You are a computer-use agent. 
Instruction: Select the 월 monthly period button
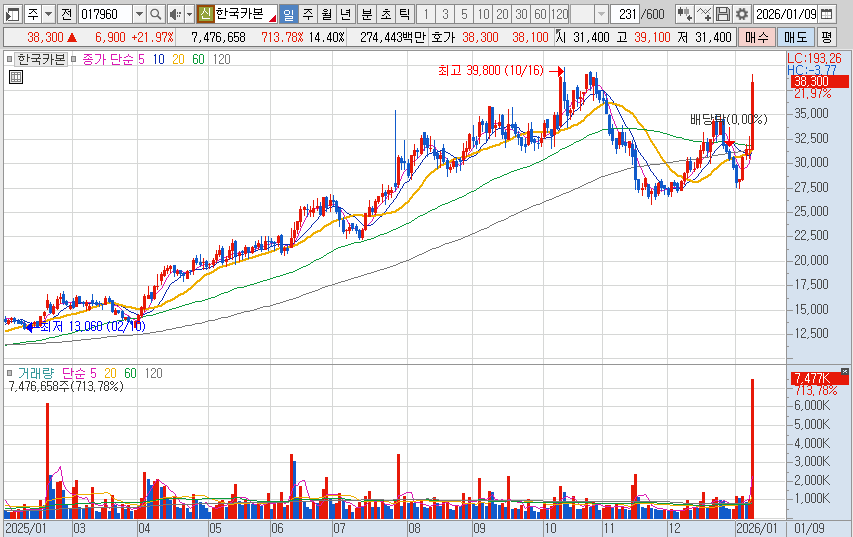click(326, 14)
